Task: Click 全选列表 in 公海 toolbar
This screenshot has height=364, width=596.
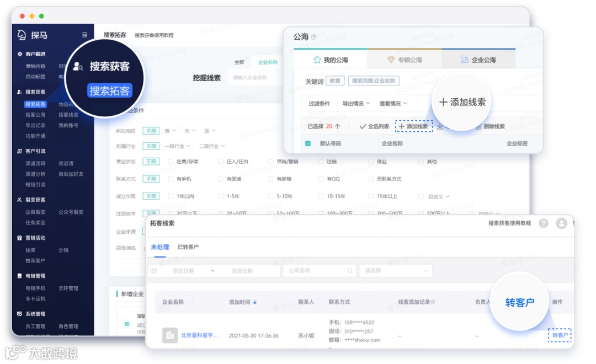Action: point(374,126)
